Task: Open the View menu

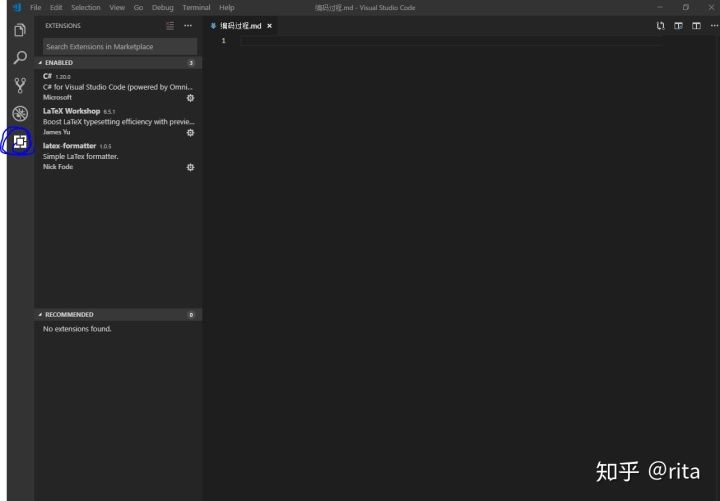Action: point(117,7)
